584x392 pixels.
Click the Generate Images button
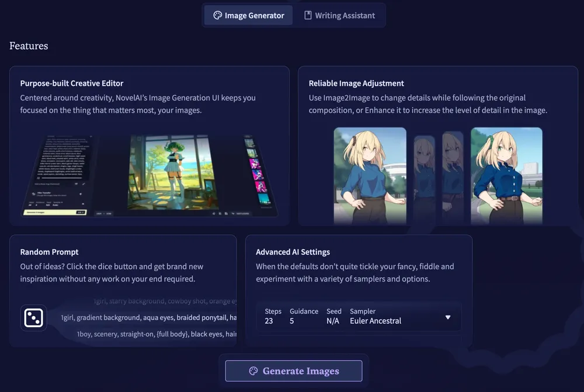[x=294, y=371]
